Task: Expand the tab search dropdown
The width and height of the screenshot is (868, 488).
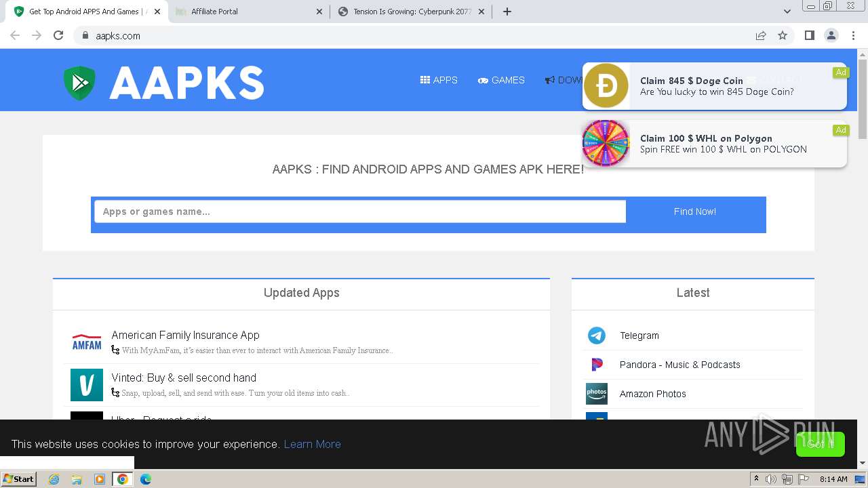Action: click(787, 12)
